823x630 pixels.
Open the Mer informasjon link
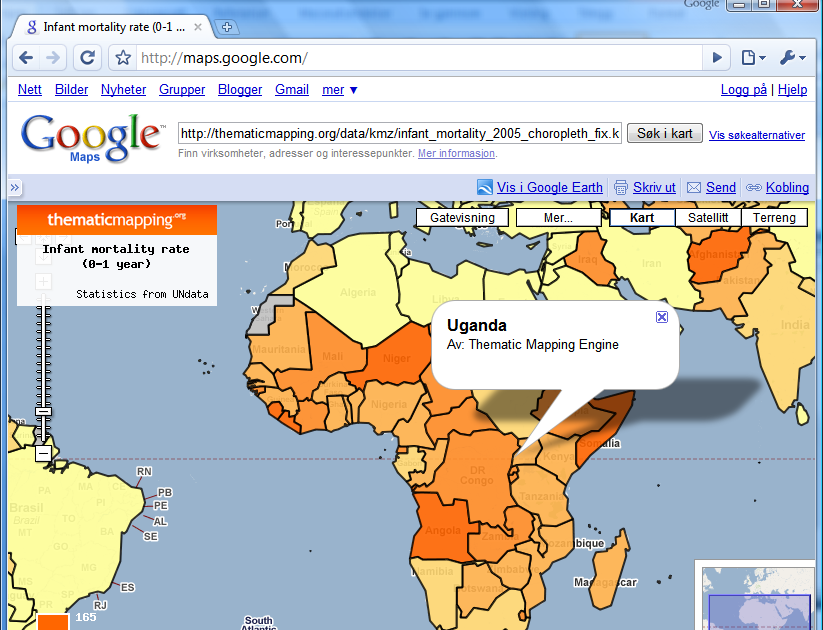click(x=456, y=153)
